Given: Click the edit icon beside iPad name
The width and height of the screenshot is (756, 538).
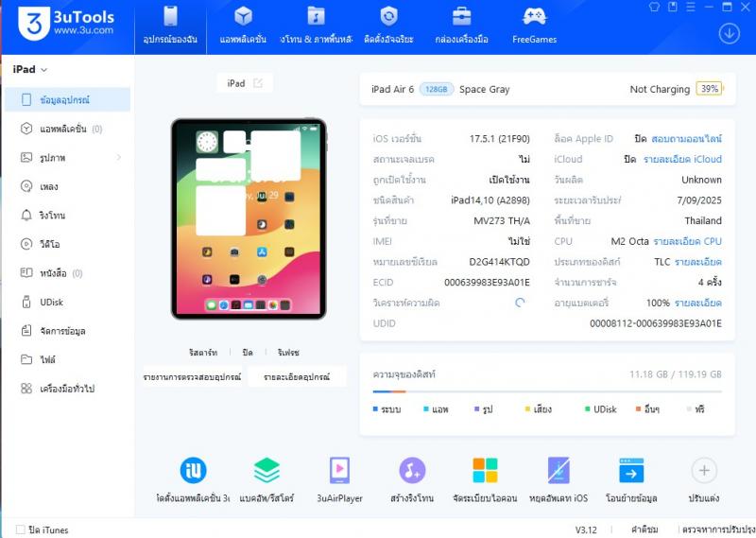Looking at the screenshot, I should (258, 83).
